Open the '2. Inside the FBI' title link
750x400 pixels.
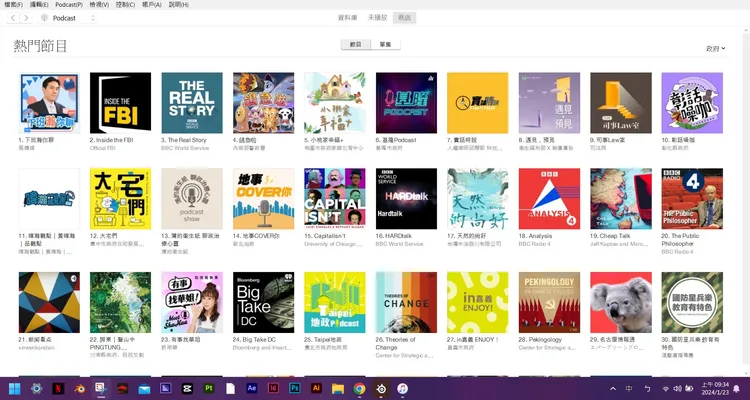(x=111, y=140)
